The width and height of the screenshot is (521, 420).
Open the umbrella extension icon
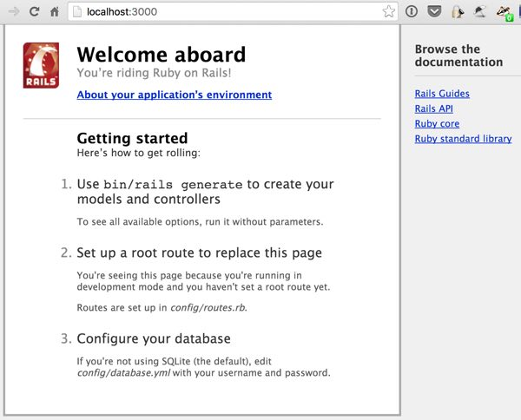click(479, 12)
